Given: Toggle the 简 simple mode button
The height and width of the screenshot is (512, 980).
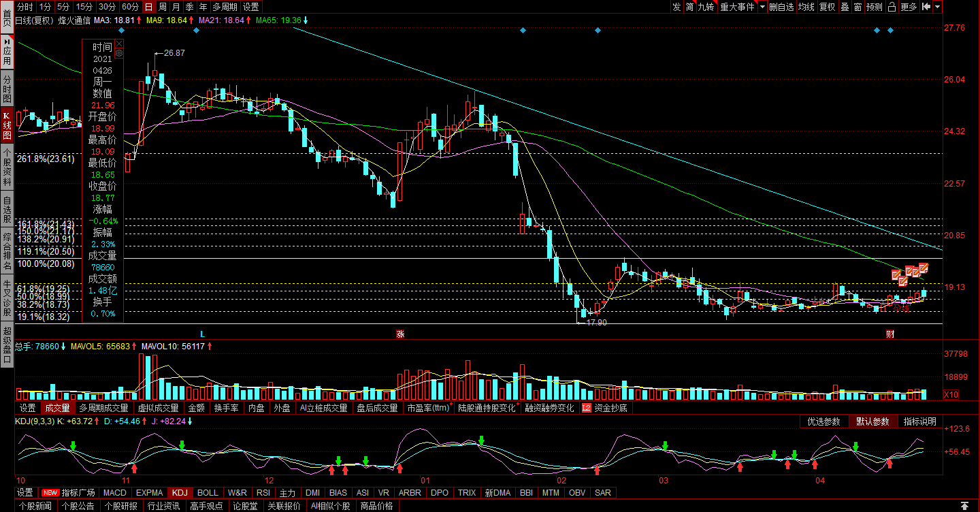Looking at the screenshot, I should (689, 7).
